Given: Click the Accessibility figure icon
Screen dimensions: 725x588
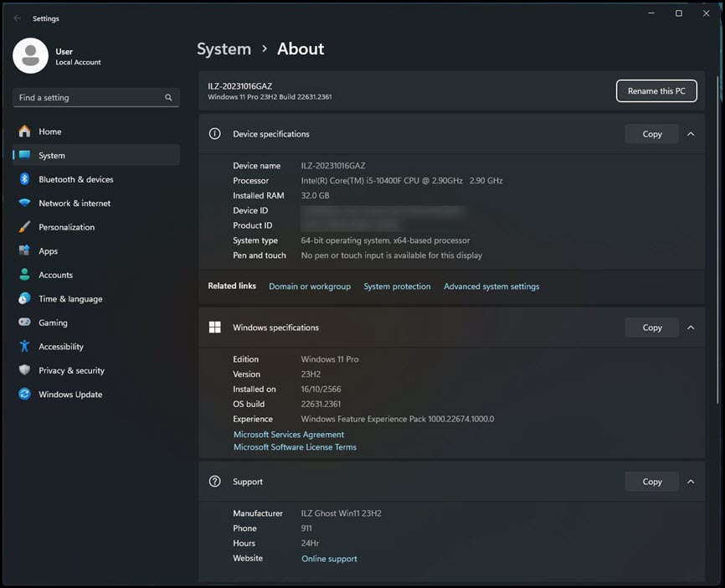Looking at the screenshot, I should tap(24, 346).
